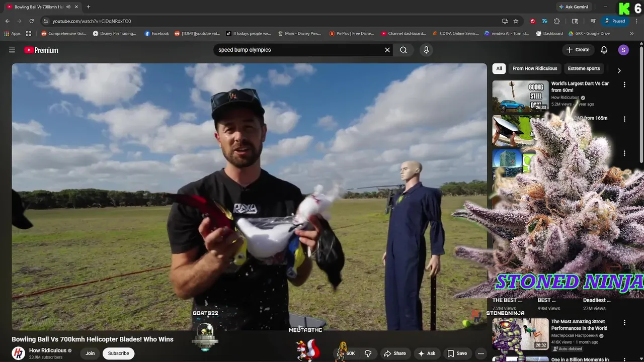Click 23.9M subscribers text
The width and height of the screenshot is (644, 362).
coord(46,357)
